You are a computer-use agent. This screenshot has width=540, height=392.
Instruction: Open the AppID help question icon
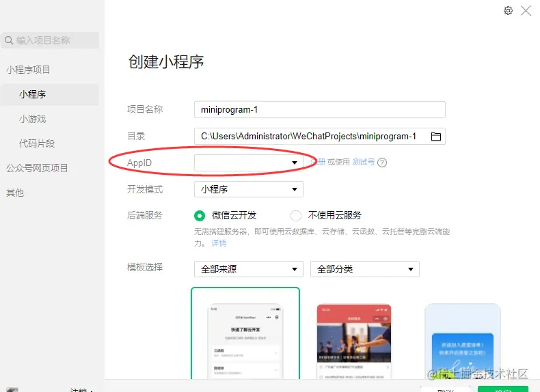(x=382, y=163)
